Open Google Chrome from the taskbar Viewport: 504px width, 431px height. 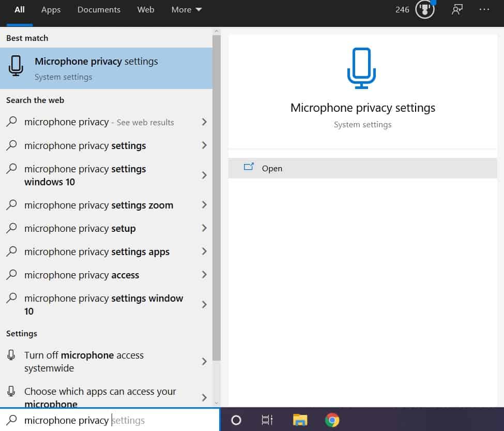coord(332,420)
